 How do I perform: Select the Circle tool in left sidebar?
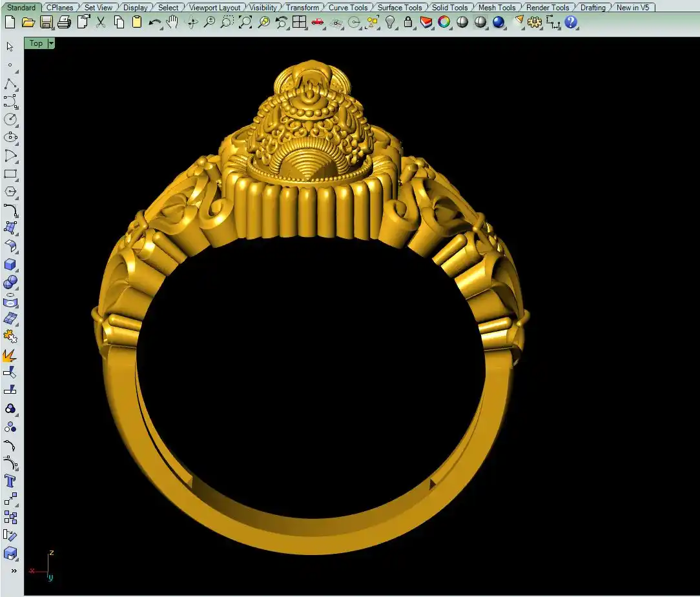[x=10, y=119]
